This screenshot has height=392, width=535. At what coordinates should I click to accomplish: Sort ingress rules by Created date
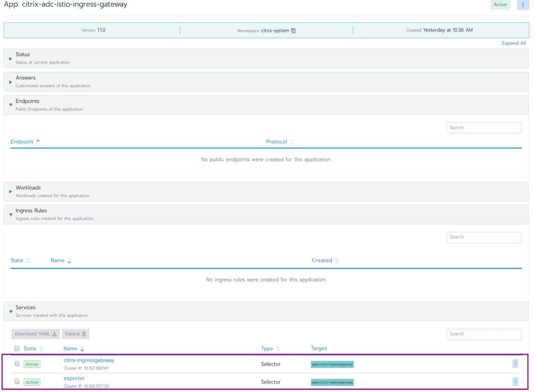click(325, 260)
